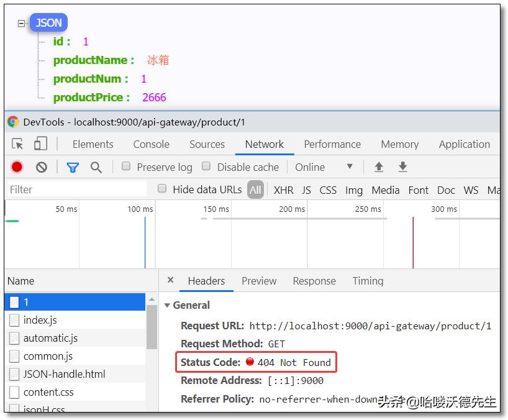Open network search magnifier icon

pos(96,167)
